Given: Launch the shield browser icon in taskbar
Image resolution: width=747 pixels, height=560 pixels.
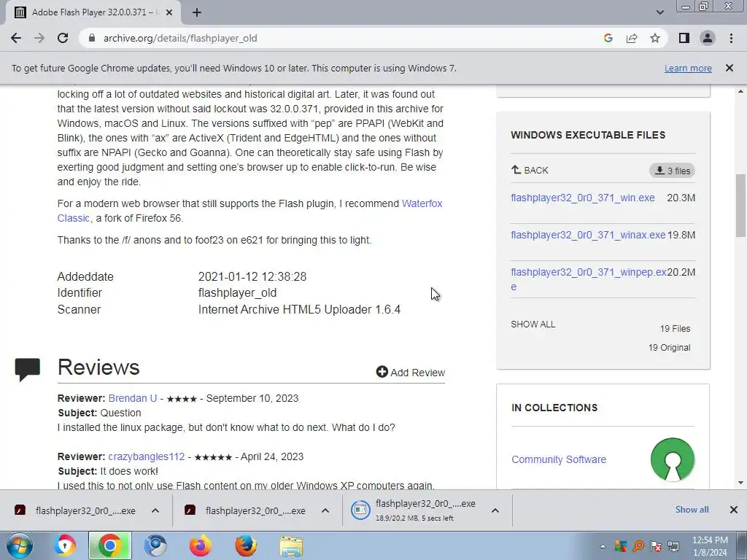Looking at the screenshot, I should click(65, 545).
